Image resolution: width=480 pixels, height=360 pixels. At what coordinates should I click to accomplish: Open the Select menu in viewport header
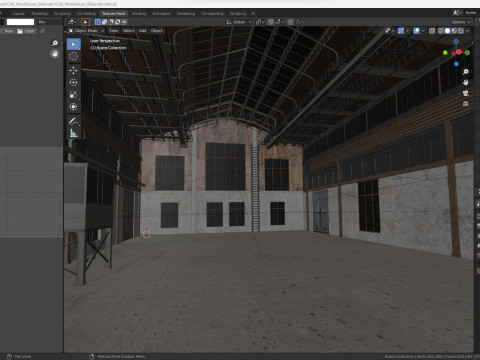click(128, 31)
